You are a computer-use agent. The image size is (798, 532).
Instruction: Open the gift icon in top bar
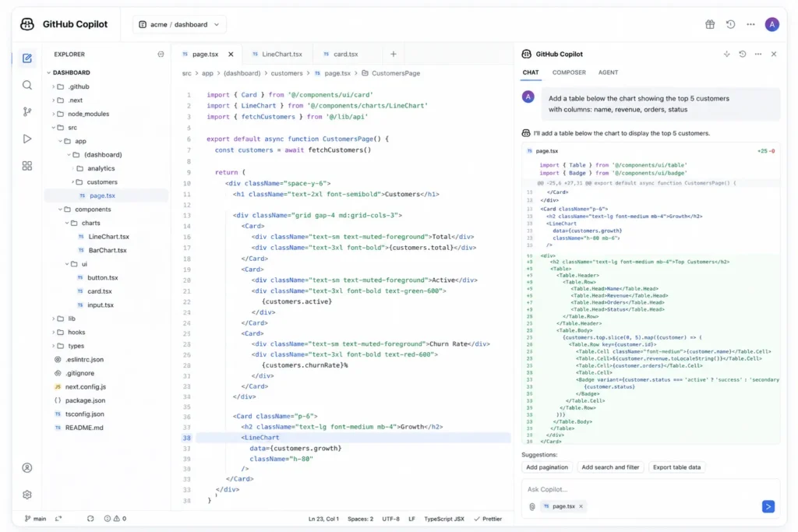point(709,24)
